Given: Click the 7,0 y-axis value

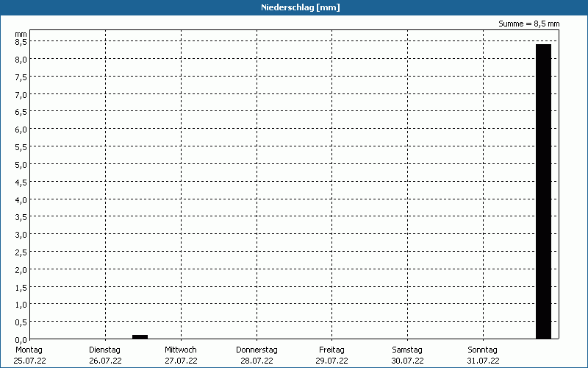Looking at the screenshot, I should coord(21,95).
